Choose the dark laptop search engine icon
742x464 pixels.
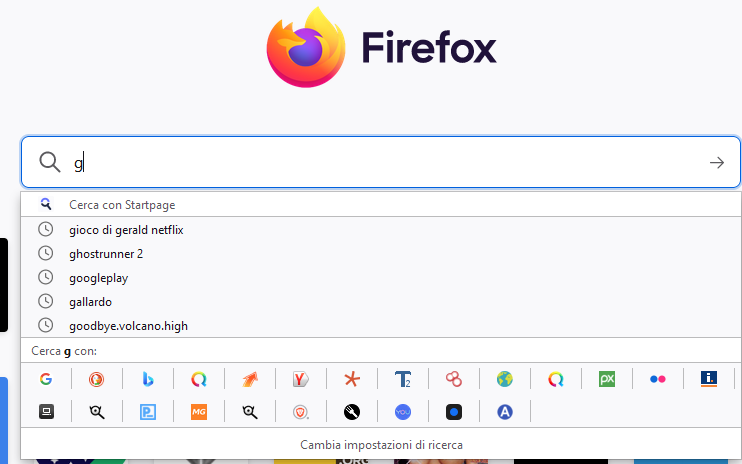coord(46,412)
